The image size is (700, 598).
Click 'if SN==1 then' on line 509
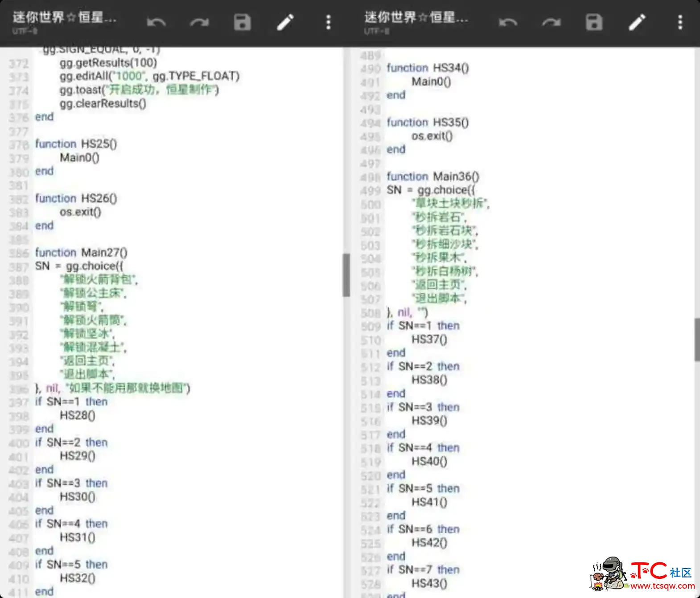423,326
